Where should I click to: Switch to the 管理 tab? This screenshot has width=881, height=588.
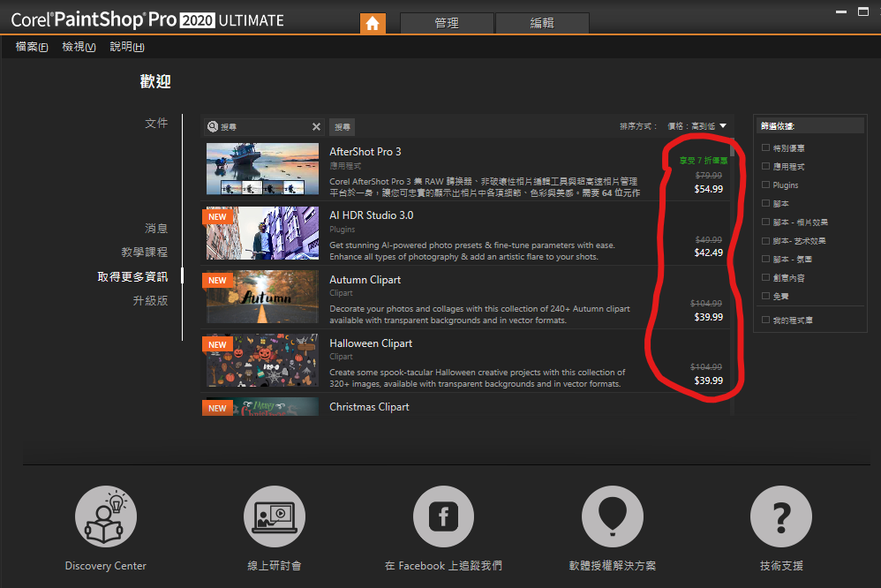447,24
